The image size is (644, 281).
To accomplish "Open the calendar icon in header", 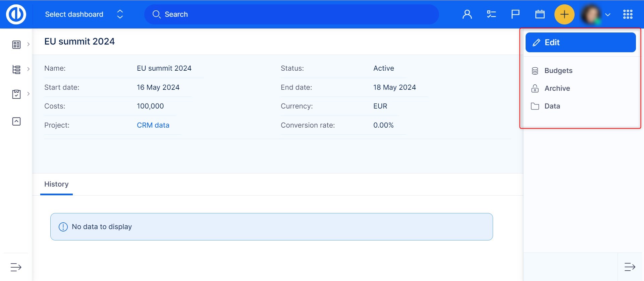I will tap(540, 14).
